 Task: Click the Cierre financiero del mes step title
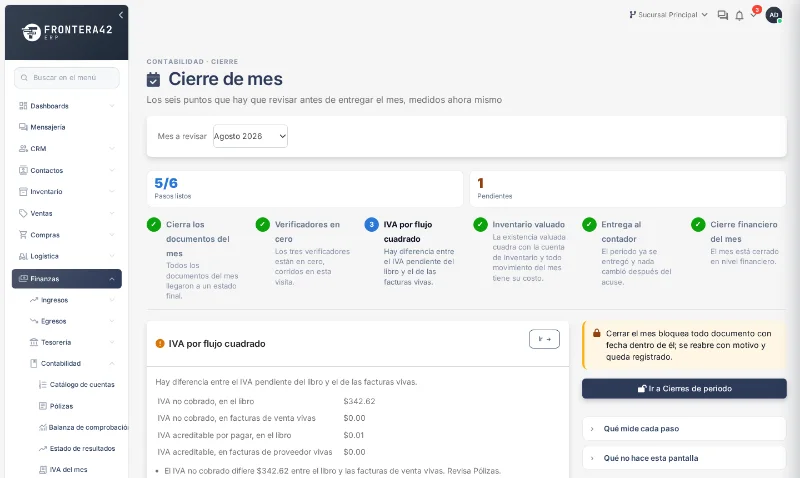click(744, 232)
